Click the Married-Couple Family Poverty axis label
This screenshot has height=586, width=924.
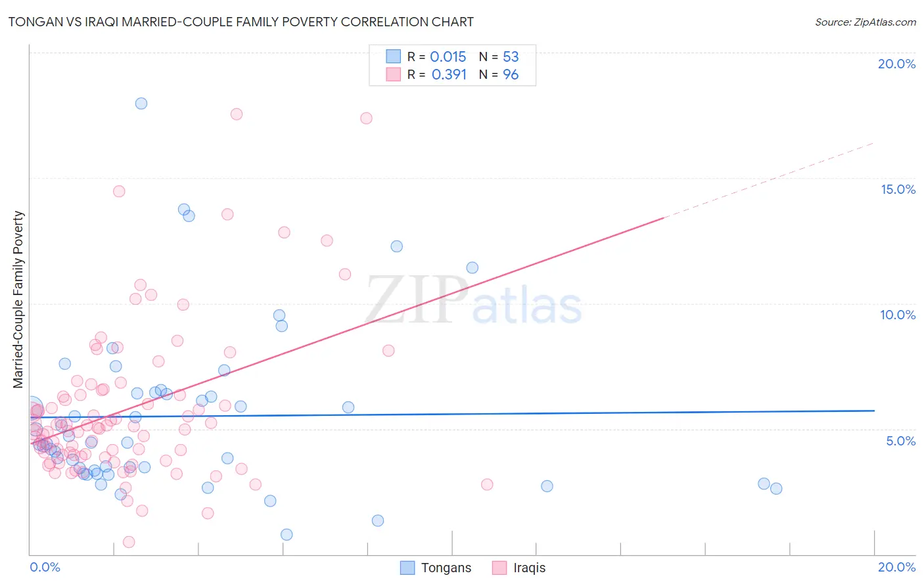[x=18, y=300]
